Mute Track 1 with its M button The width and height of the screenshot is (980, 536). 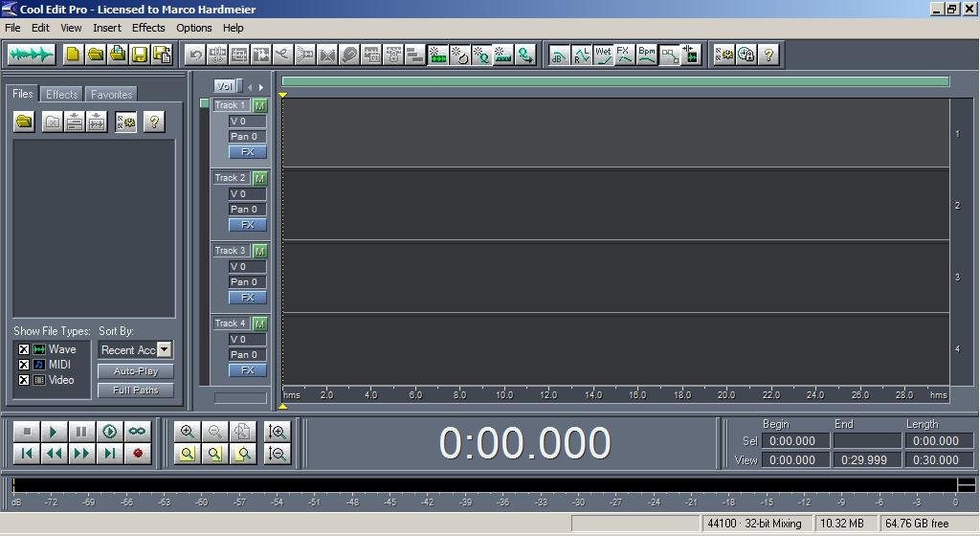tap(260, 105)
